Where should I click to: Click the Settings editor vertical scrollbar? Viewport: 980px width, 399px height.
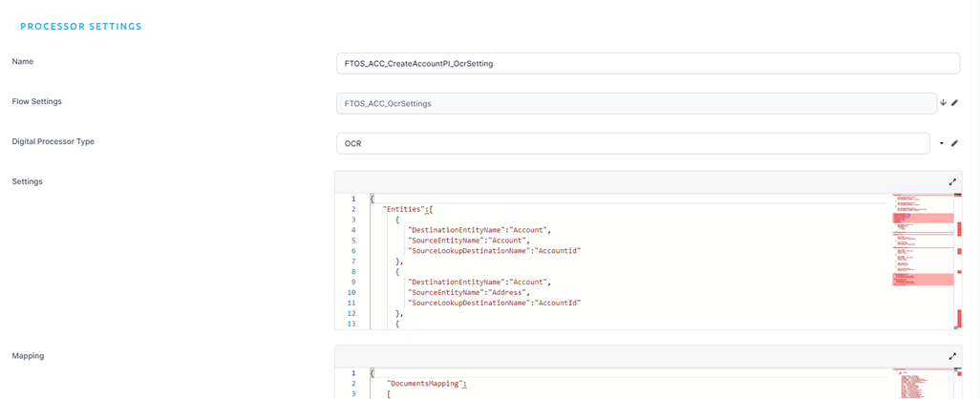coord(958,258)
